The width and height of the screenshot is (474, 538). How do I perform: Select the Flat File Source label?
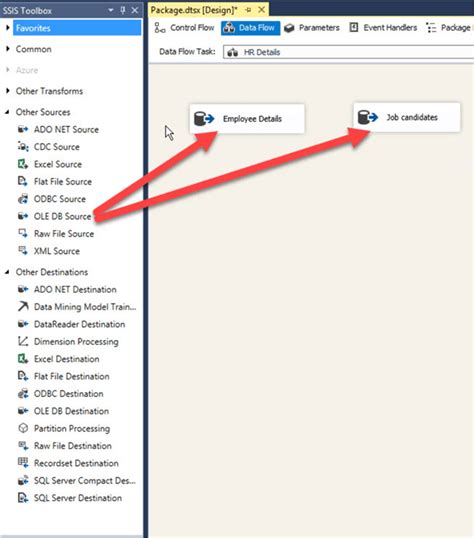(x=63, y=181)
